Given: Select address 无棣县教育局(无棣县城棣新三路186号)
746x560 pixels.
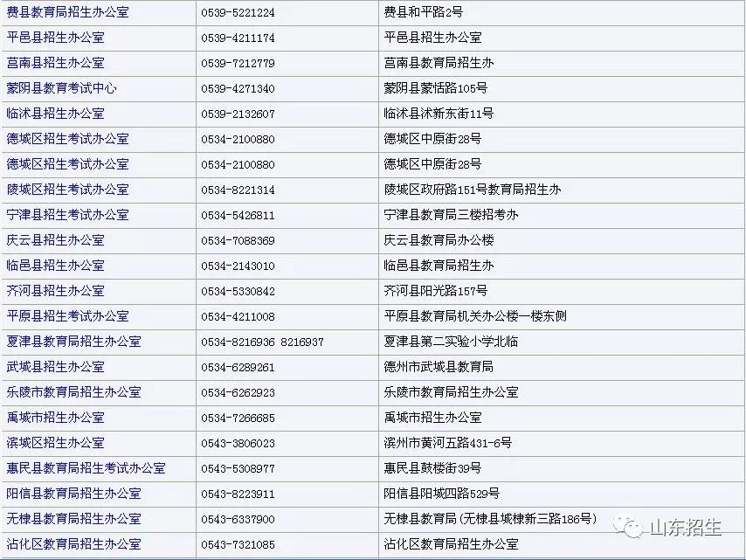Looking at the screenshot, I should click(x=491, y=519).
